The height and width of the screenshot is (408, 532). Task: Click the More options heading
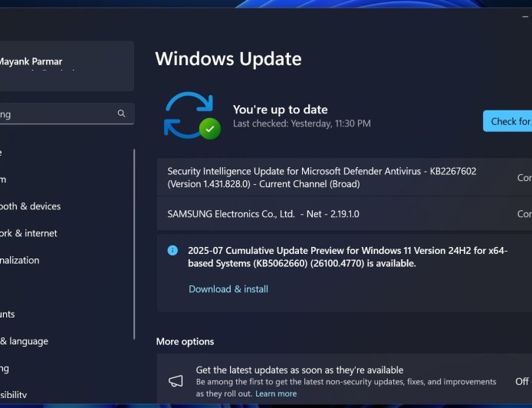[x=185, y=341]
